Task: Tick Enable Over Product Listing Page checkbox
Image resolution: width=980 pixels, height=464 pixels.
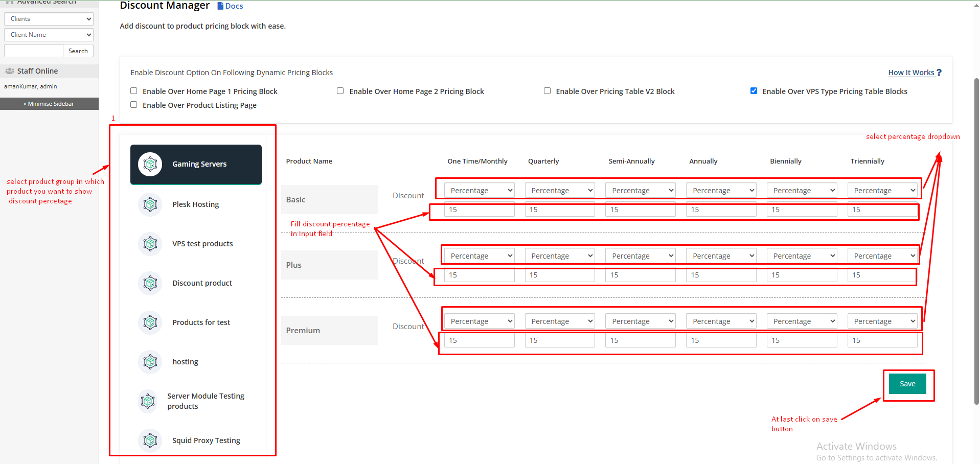Action: pyautogui.click(x=134, y=105)
